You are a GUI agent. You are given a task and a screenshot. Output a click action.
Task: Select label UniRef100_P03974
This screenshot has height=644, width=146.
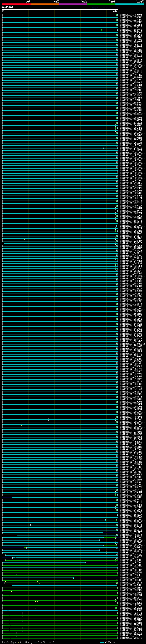click(131, 198)
